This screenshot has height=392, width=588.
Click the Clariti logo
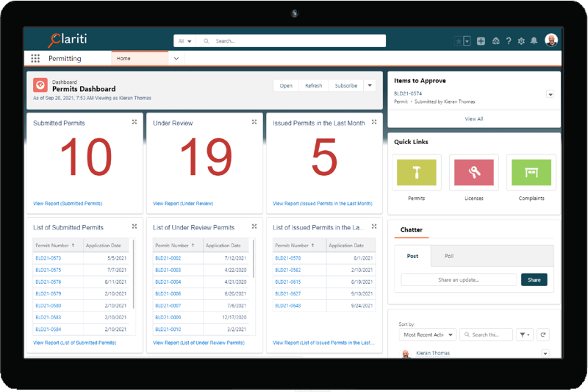click(x=68, y=40)
